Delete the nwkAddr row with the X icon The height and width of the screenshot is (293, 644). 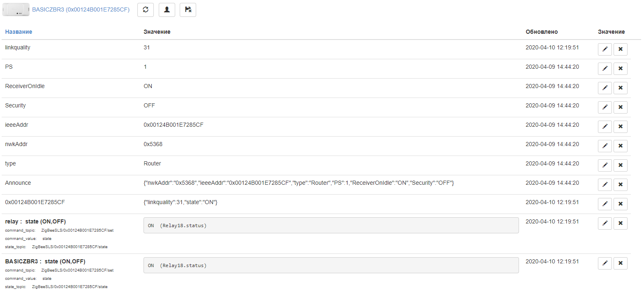[x=620, y=146]
